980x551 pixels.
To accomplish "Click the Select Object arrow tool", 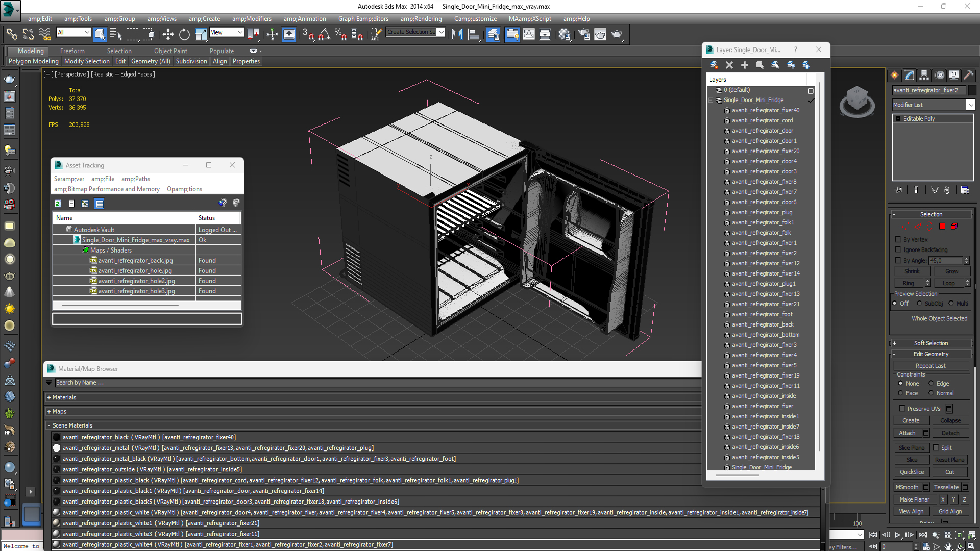I will pyautogui.click(x=100, y=34).
